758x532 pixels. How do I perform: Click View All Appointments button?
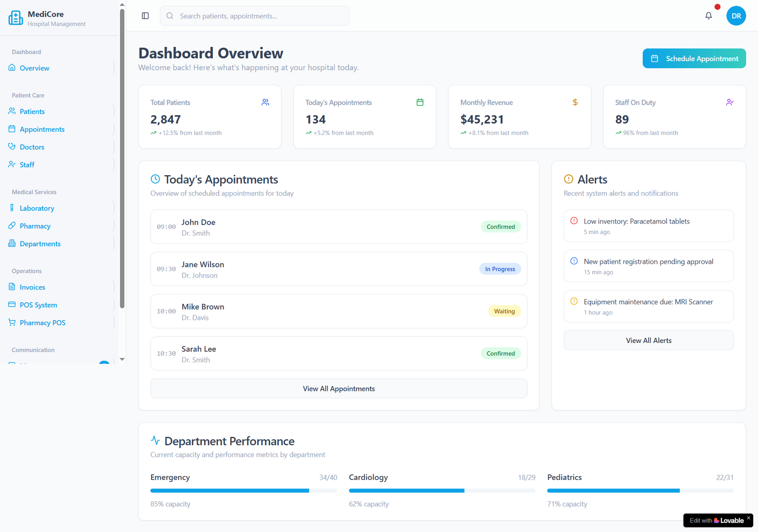pyautogui.click(x=339, y=388)
